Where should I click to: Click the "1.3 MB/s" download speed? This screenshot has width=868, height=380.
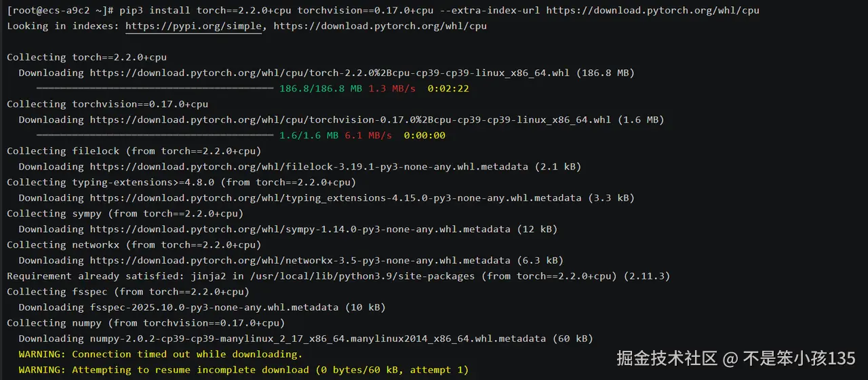(x=392, y=88)
